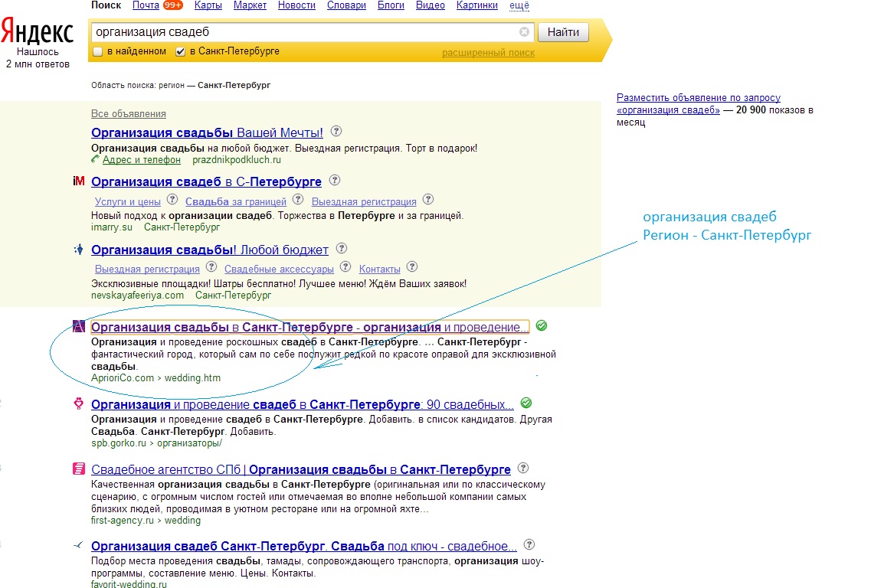Click green checkmark beside AprioriCo result
This screenshot has height=588, width=871.
pyautogui.click(x=542, y=326)
